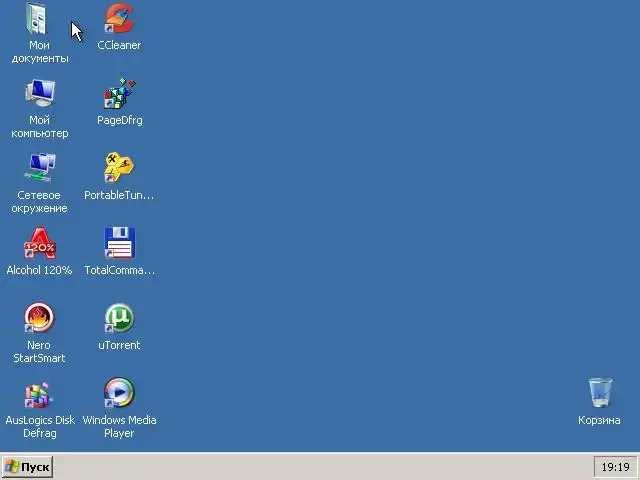
Task: Select the PortableTun... shortcut icon
Action: (x=119, y=168)
